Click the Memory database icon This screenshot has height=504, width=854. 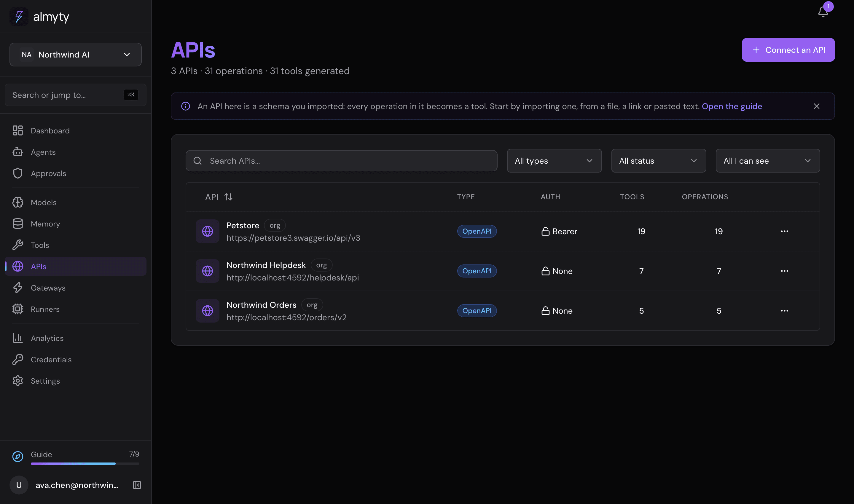pyautogui.click(x=18, y=224)
